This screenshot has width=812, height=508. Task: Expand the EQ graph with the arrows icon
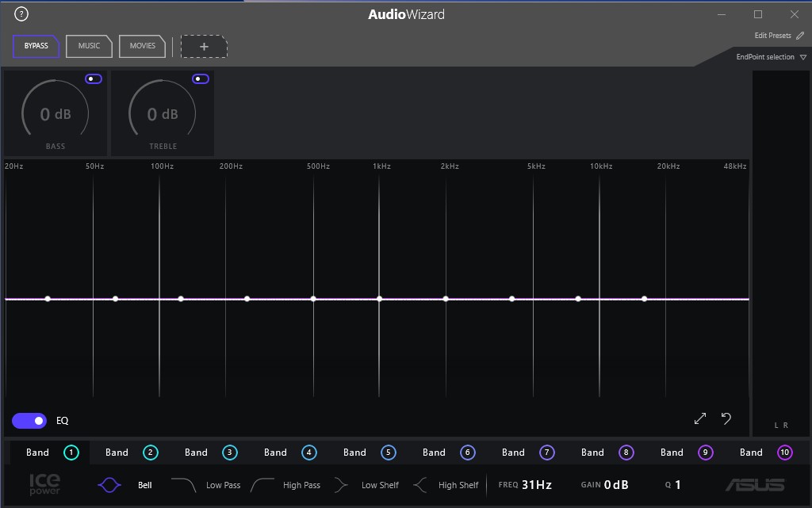click(700, 418)
